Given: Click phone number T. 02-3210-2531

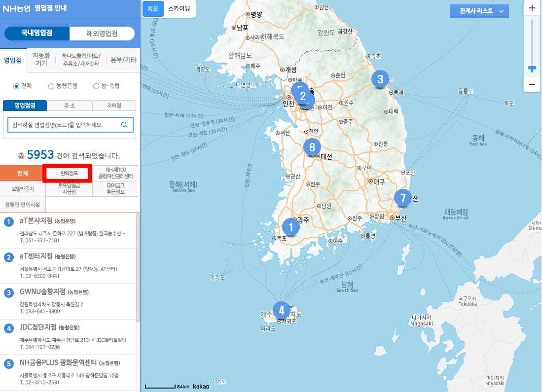Looking at the screenshot, I should [x=39, y=382].
